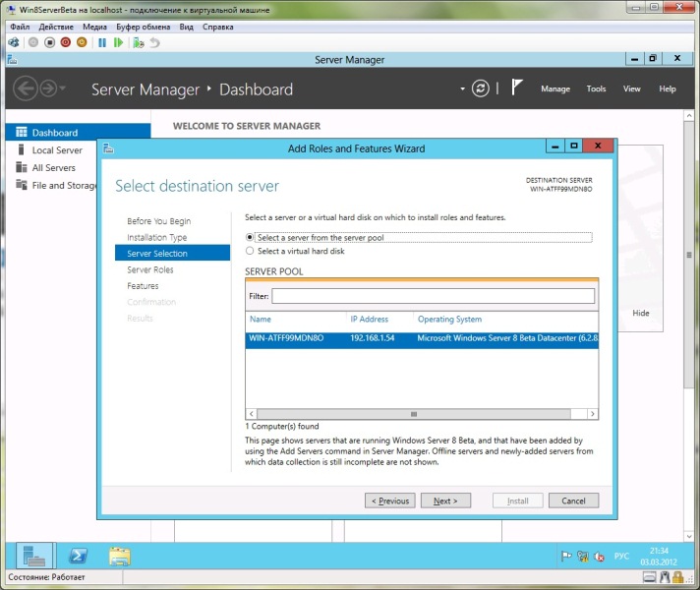Cancel the Add Roles and Features Wizard
700x590 pixels.
click(x=573, y=501)
